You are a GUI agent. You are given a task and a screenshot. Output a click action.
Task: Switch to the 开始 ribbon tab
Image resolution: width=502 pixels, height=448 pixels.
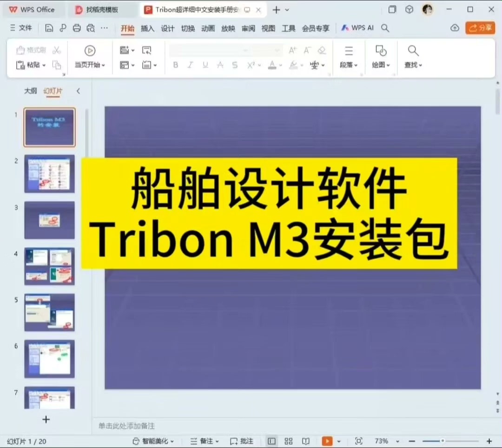point(127,28)
